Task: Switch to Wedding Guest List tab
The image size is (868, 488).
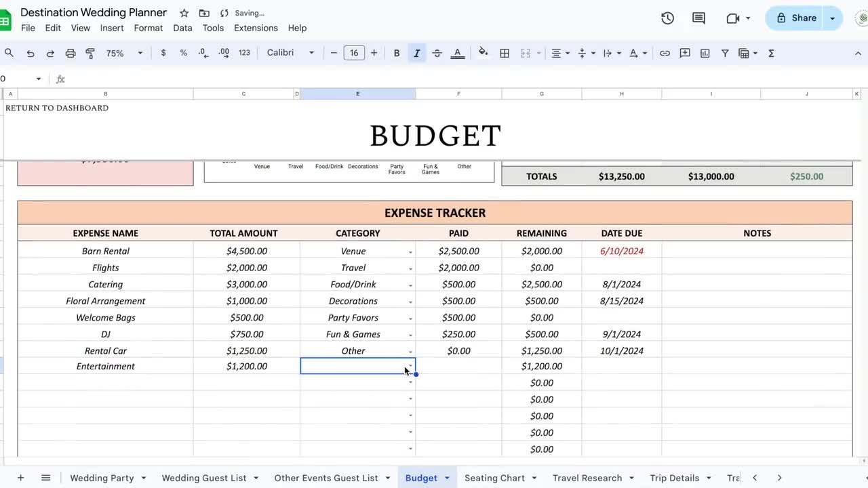Action: click(204, 478)
